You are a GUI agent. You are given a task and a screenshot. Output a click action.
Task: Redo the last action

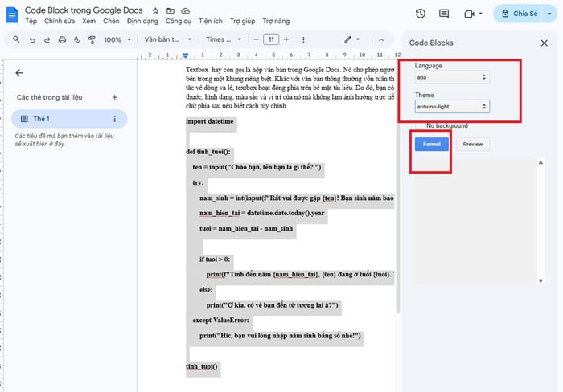47,39
